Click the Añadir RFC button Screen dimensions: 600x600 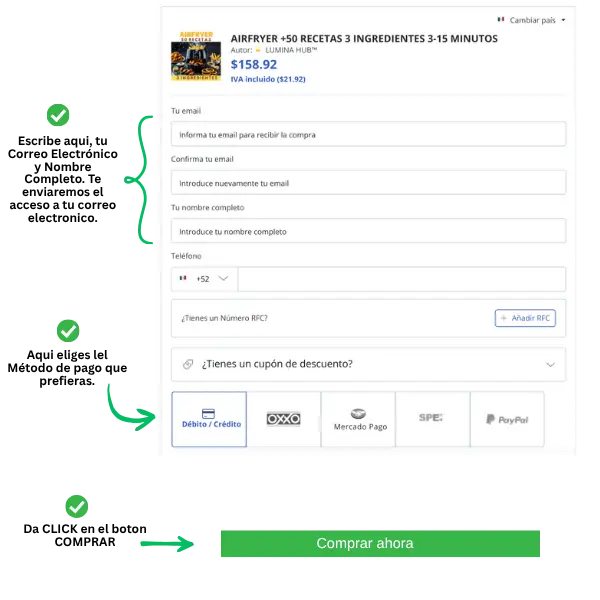click(525, 318)
